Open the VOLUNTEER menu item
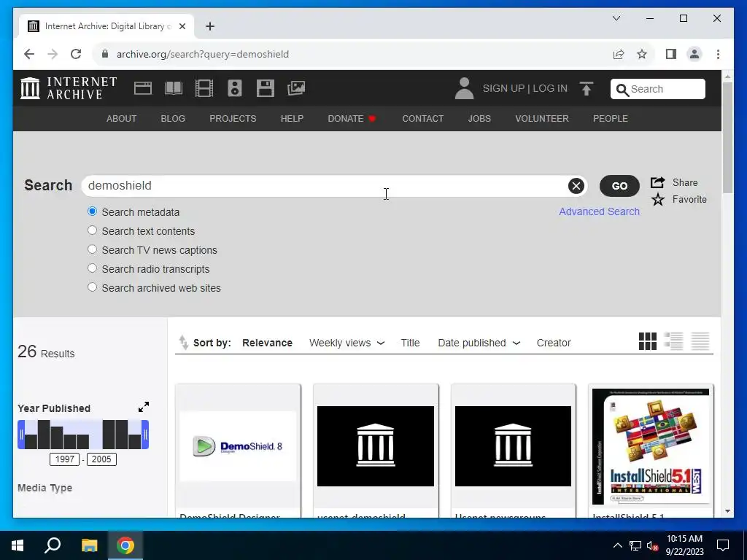This screenshot has height=560, width=747. (542, 119)
